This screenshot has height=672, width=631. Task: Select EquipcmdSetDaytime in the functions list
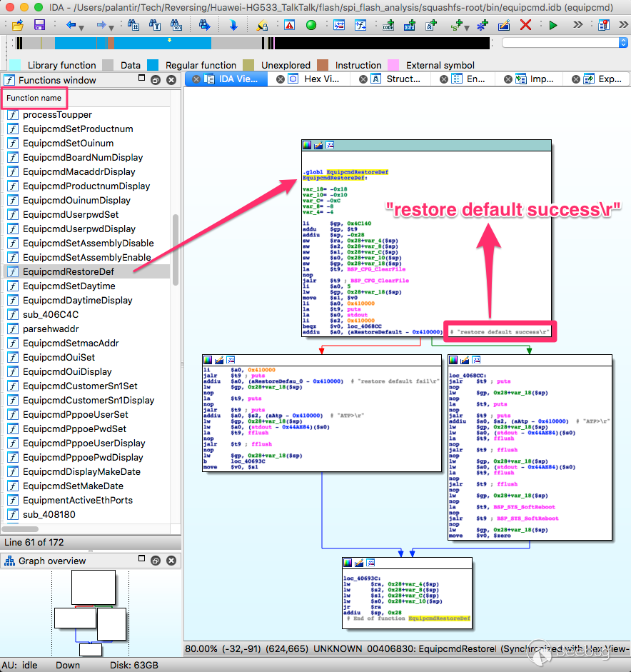pos(69,286)
